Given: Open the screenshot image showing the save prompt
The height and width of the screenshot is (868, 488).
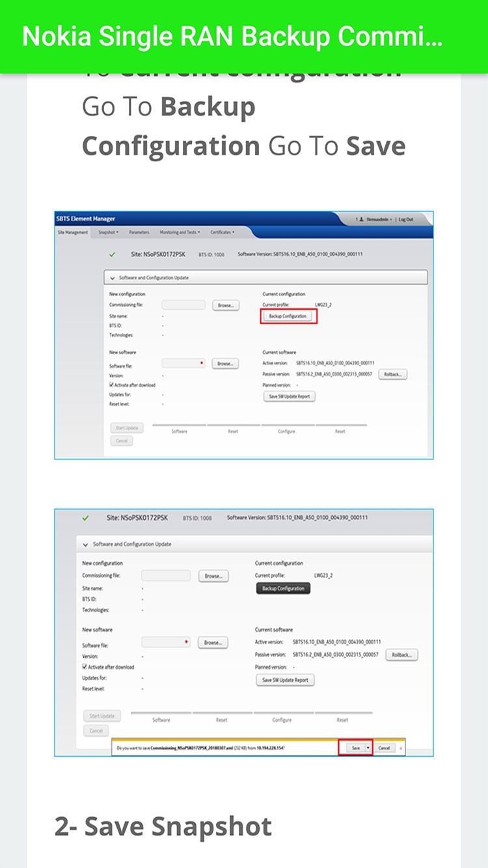Looking at the screenshot, I should coord(244,632).
